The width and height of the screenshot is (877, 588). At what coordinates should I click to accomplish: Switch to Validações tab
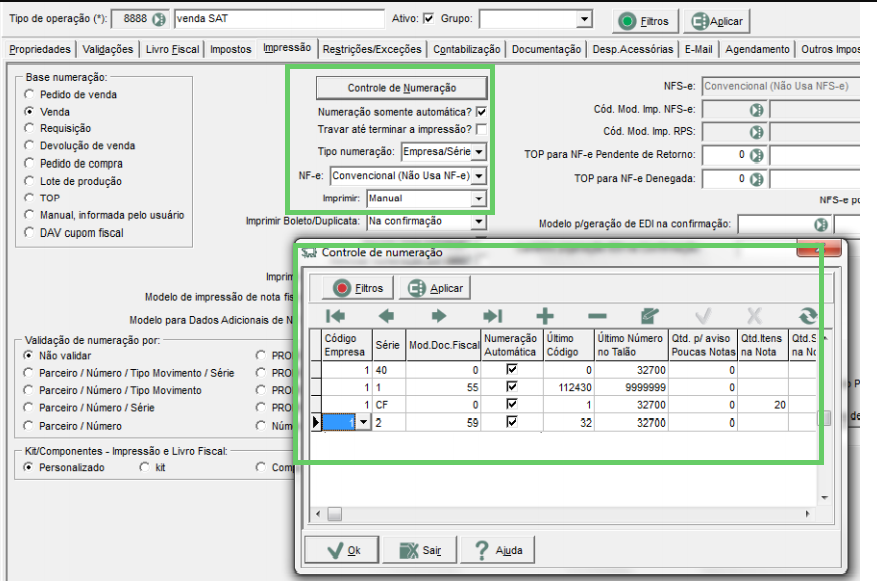click(x=108, y=49)
